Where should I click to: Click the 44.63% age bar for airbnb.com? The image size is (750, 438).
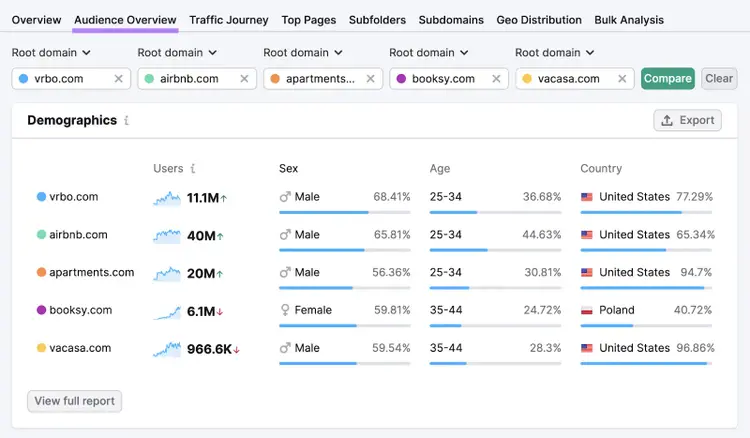pos(495,250)
